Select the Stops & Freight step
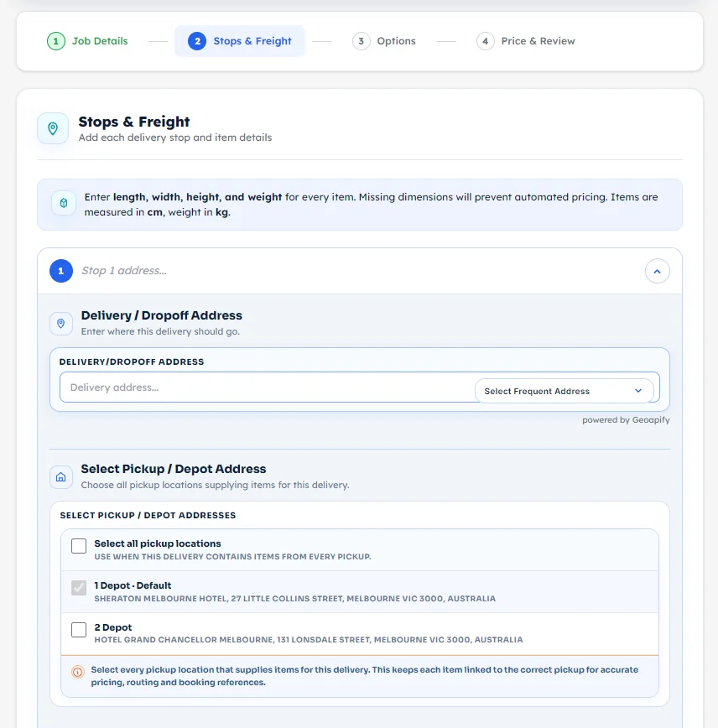The height and width of the screenshot is (728, 718). tap(240, 41)
